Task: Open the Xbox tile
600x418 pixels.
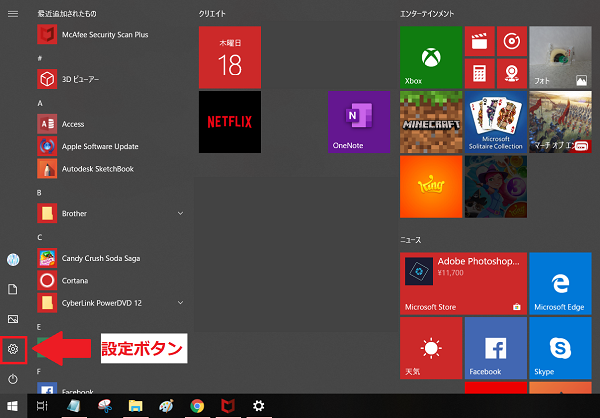Action: click(x=431, y=57)
